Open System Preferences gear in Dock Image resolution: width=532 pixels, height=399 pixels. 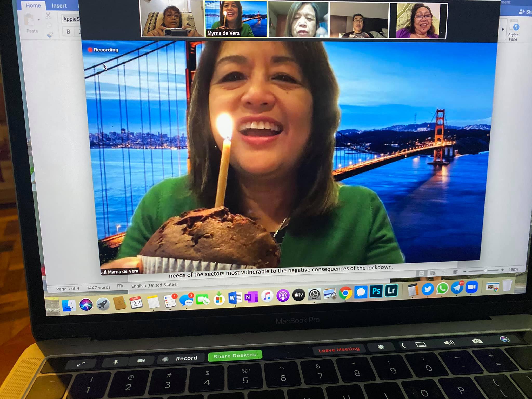[x=314, y=294]
